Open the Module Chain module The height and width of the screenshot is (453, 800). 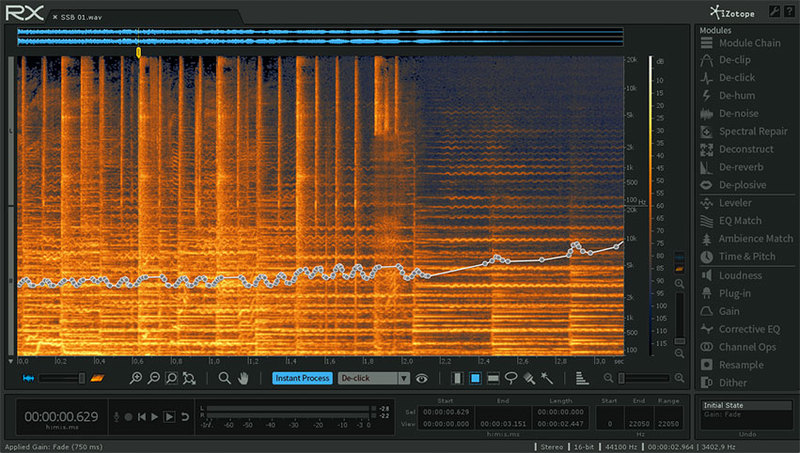741,43
